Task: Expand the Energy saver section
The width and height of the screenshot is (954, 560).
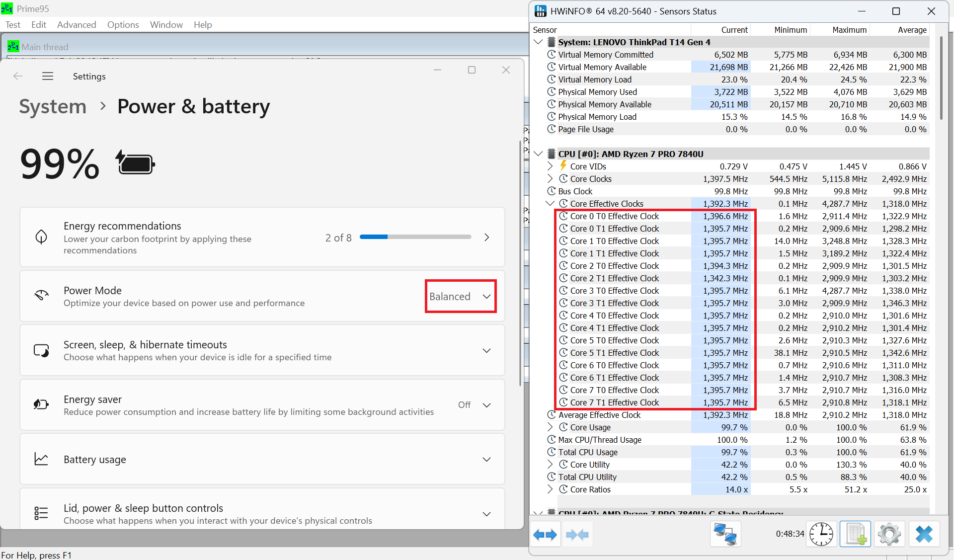Action: [487, 405]
